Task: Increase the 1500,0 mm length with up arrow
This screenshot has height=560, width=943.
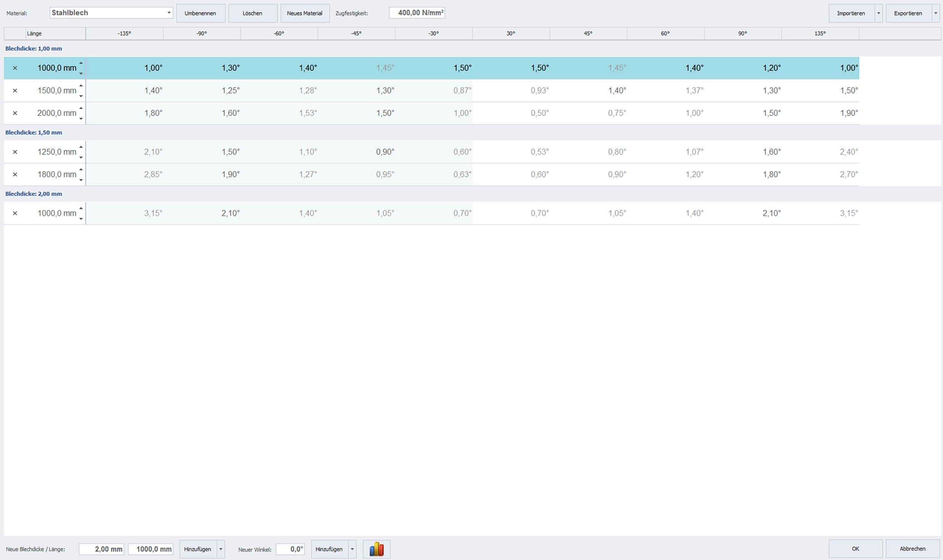Action: point(81,86)
